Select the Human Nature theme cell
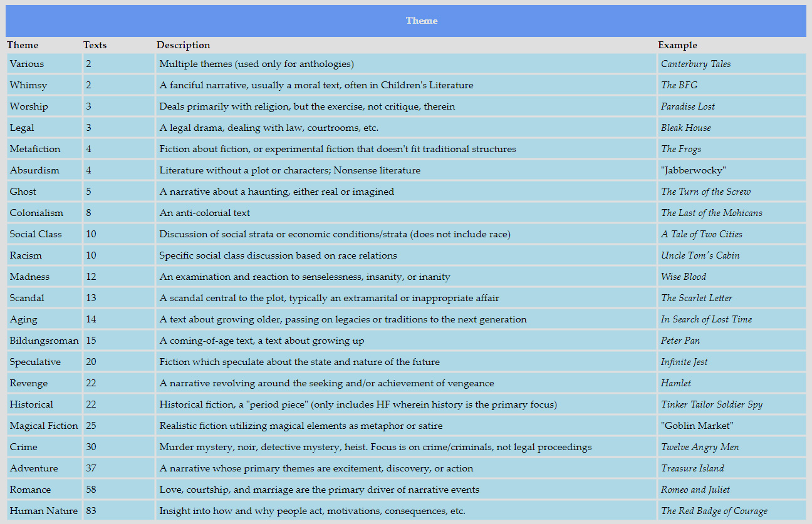Image resolution: width=812 pixels, height=524 pixels. (44, 511)
